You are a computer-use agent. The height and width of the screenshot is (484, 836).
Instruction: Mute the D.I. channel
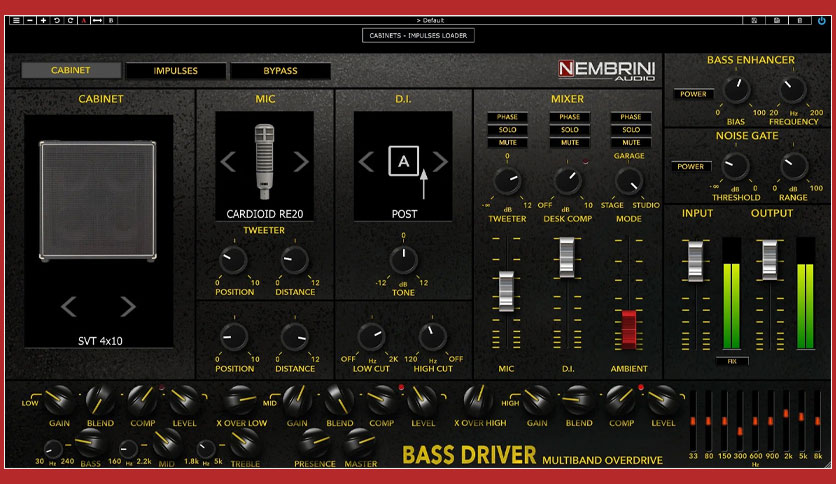pyautogui.click(x=569, y=142)
